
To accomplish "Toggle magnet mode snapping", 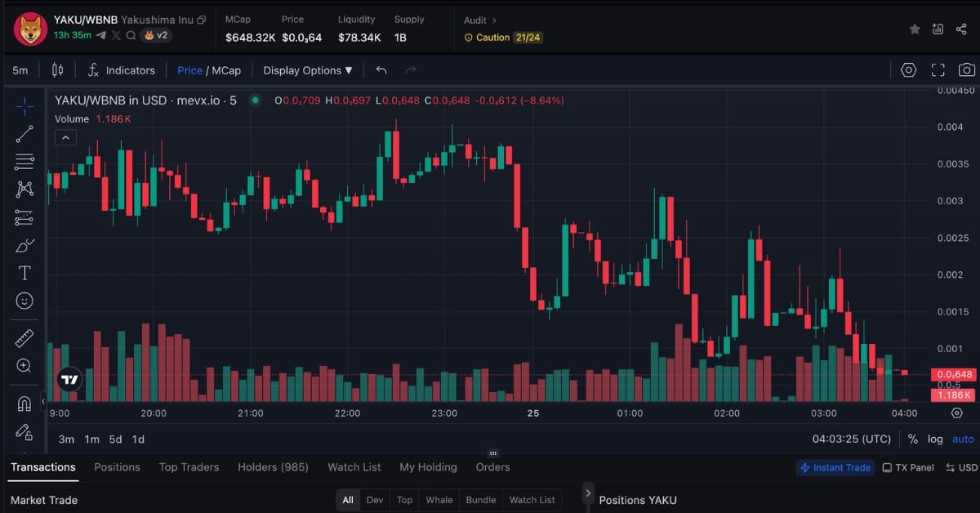I will (24, 404).
